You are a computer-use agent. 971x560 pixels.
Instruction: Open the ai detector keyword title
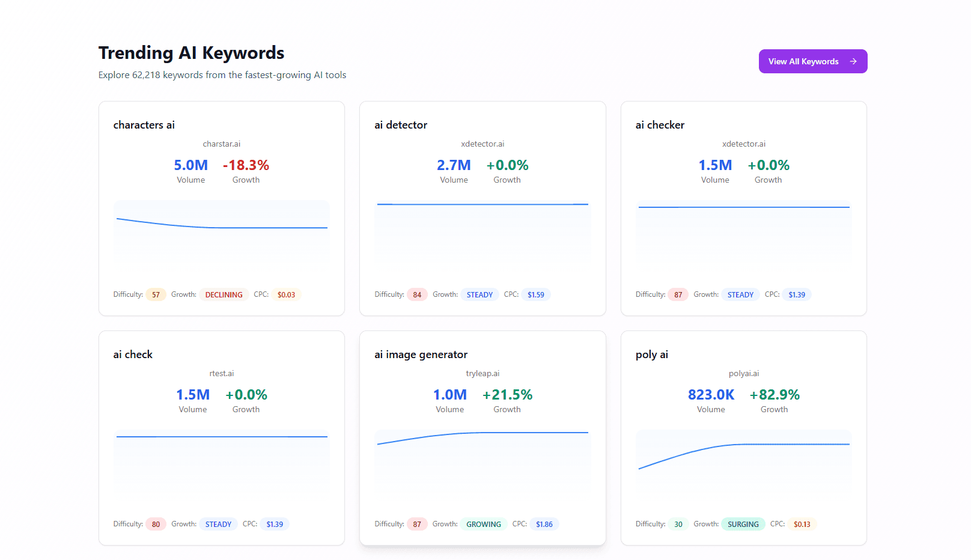[401, 125]
